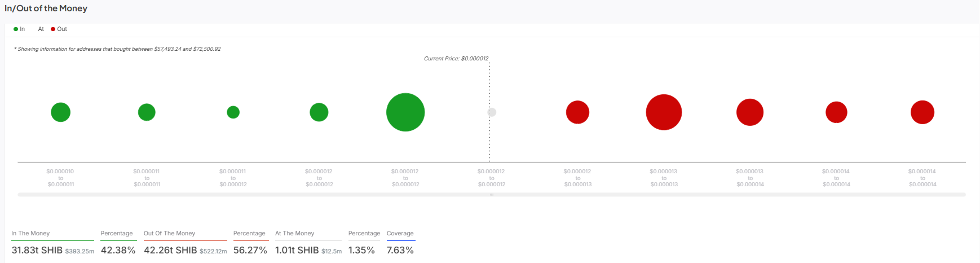Click the In/Out of the Money title
The width and height of the screenshot is (980, 263).
coord(46,8)
